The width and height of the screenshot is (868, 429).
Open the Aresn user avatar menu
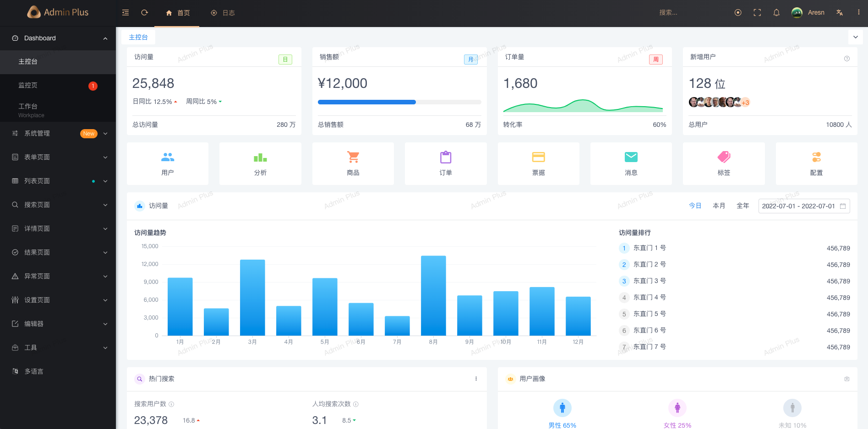(808, 13)
